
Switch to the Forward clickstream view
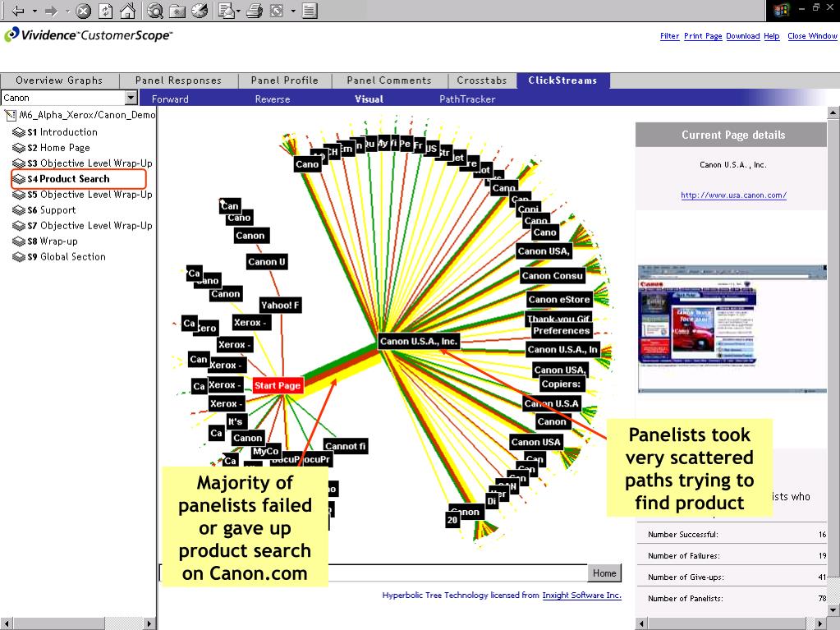click(x=170, y=99)
